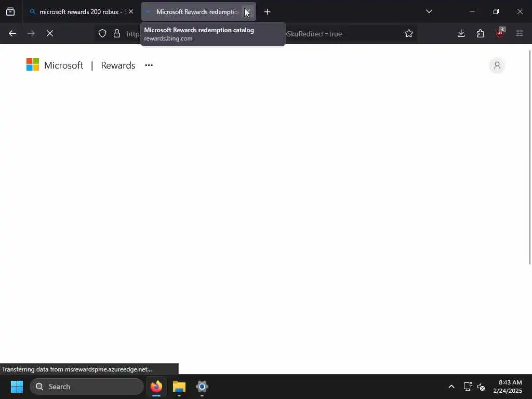532x399 pixels.
Task: Open a new tab with the plus
Action: [x=268, y=12]
